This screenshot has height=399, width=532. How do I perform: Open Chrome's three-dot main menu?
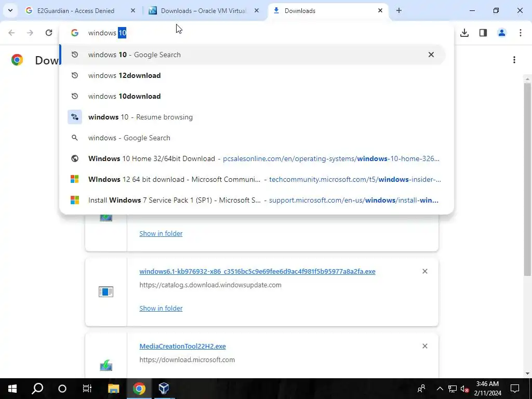click(x=521, y=33)
